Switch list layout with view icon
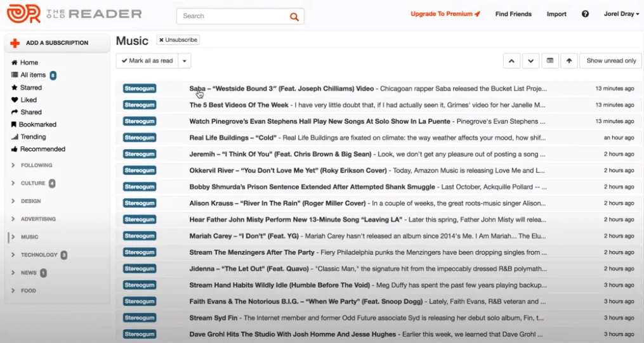644x343 pixels. tap(550, 61)
